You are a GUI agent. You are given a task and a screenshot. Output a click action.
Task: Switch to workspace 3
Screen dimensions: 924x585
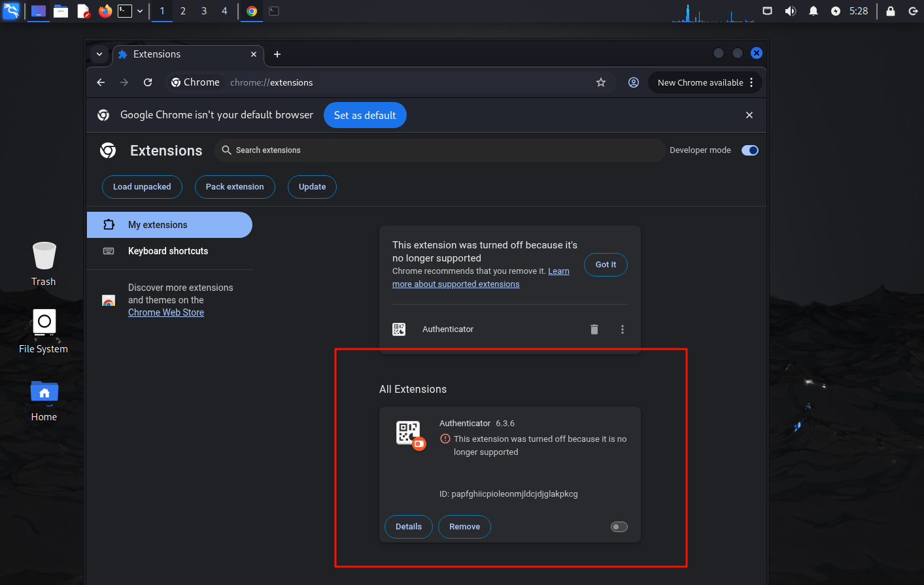click(x=204, y=11)
